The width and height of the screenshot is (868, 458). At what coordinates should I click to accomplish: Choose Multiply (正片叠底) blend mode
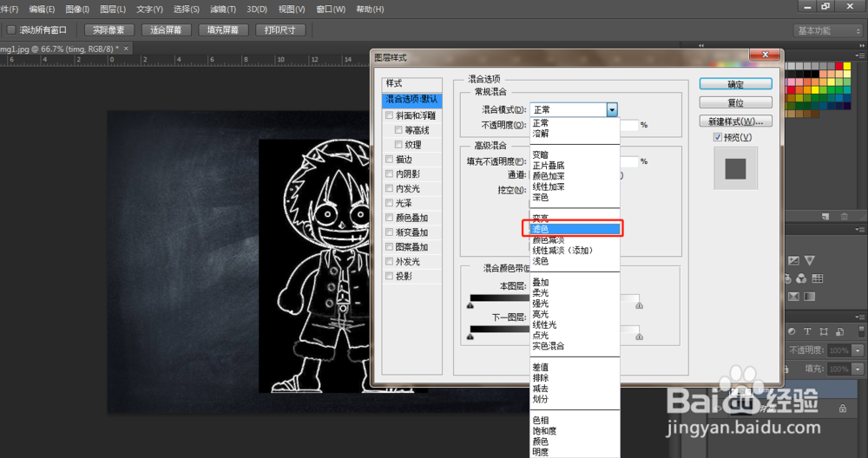pos(575,166)
